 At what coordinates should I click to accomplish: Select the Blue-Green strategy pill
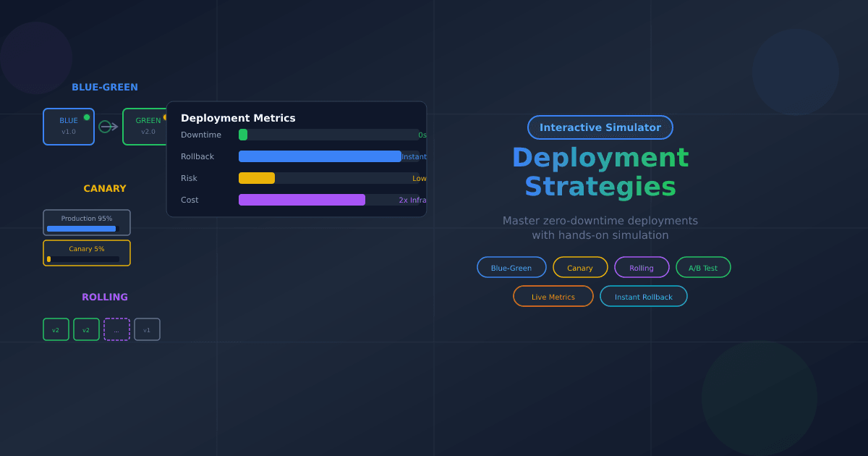pos(511,267)
